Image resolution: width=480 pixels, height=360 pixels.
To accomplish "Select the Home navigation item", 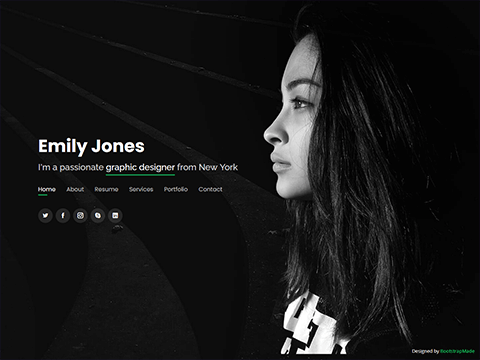I will [47, 189].
